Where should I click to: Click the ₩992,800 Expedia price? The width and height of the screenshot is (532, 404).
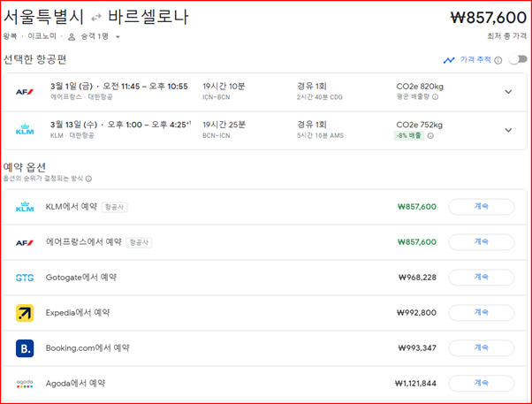point(416,313)
